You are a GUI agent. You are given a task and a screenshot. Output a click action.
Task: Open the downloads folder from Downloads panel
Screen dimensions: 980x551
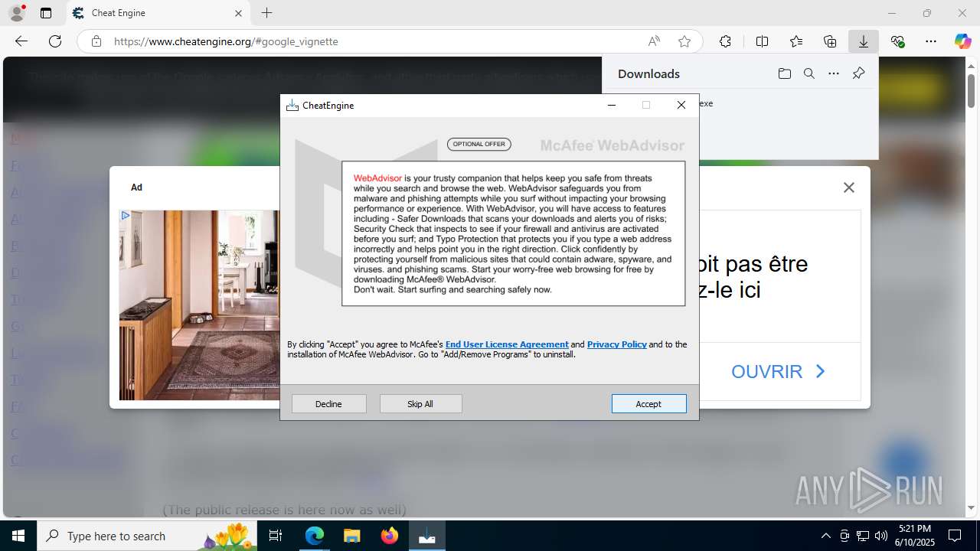tap(785, 73)
